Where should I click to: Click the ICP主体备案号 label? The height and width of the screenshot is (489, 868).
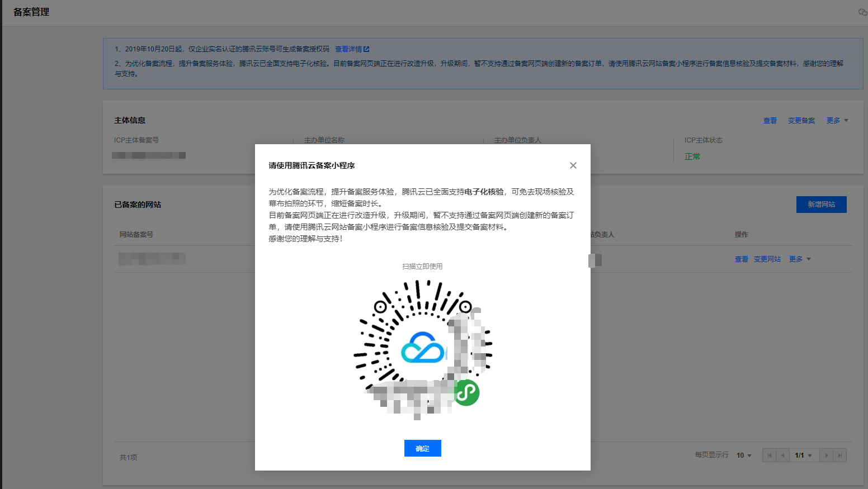(136, 140)
